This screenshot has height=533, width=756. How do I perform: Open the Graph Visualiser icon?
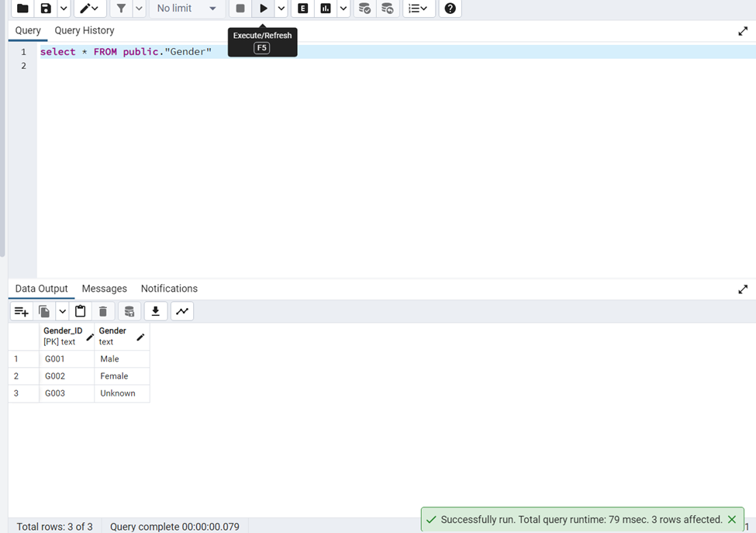click(x=182, y=312)
